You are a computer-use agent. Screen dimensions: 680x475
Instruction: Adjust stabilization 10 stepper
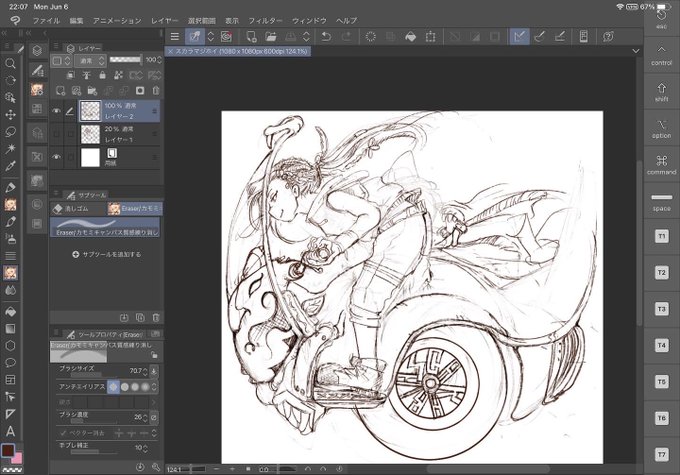tap(145, 448)
